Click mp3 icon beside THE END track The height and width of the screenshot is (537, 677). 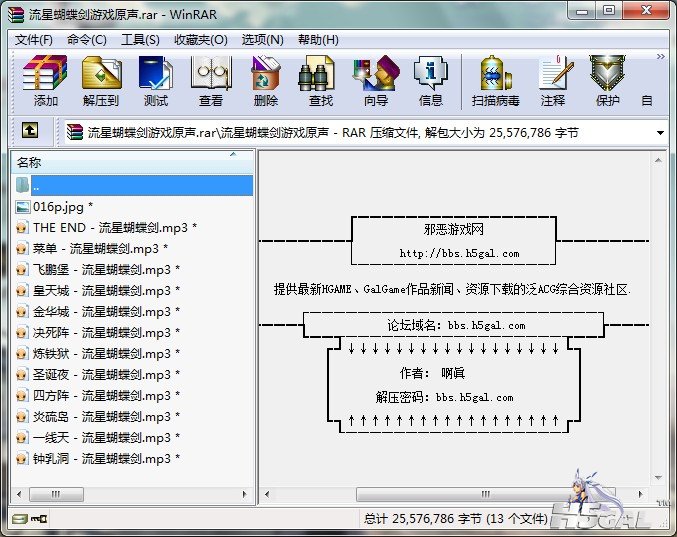pyautogui.click(x=22, y=227)
